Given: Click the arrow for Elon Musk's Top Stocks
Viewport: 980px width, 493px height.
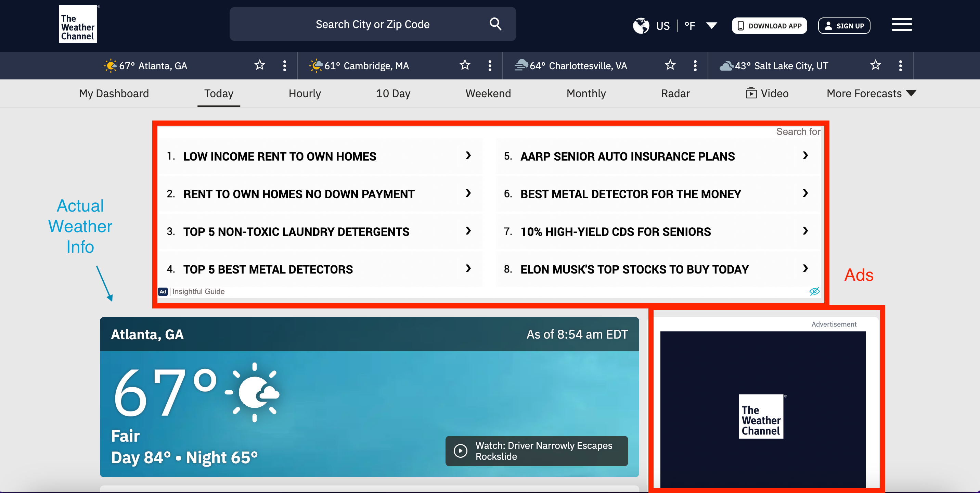Looking at the screenshot, I should click(805, 268).
